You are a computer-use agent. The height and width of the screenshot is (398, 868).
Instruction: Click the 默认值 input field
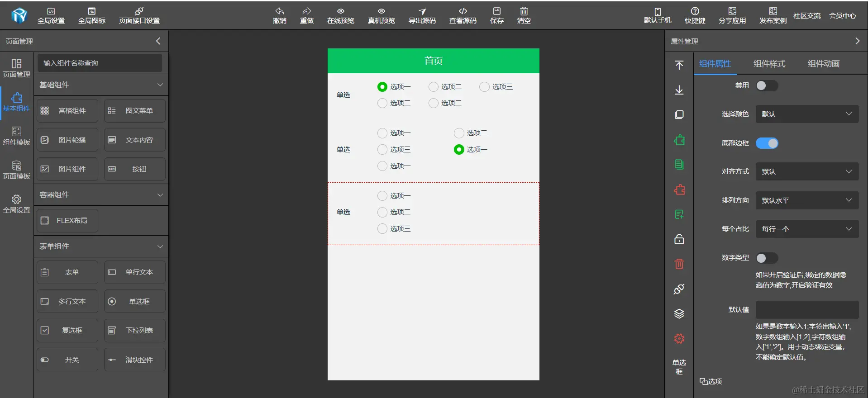click(x=807, y=310)
